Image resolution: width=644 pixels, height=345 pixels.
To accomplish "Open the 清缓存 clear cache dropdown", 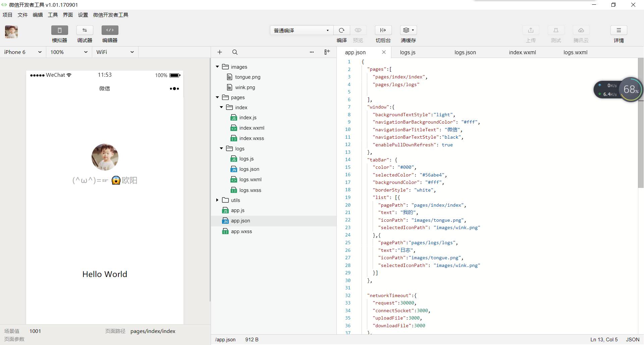I will [x=408, y=30].
